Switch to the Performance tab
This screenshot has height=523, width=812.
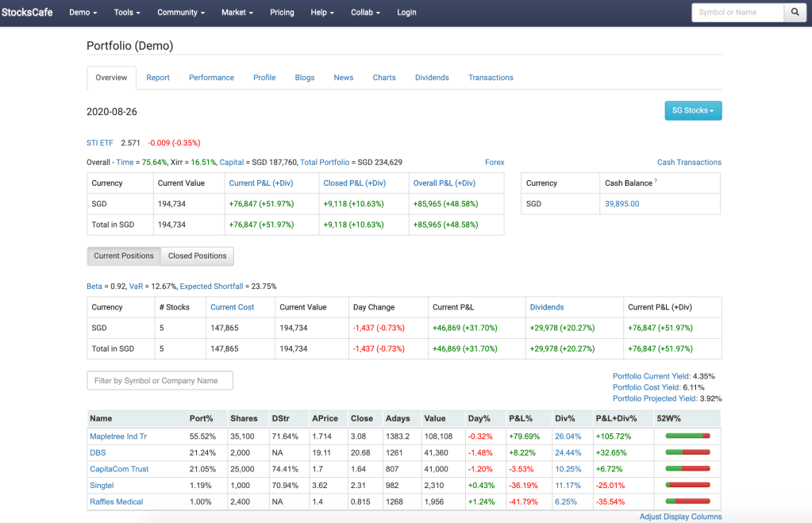click(x=211, y=78)
